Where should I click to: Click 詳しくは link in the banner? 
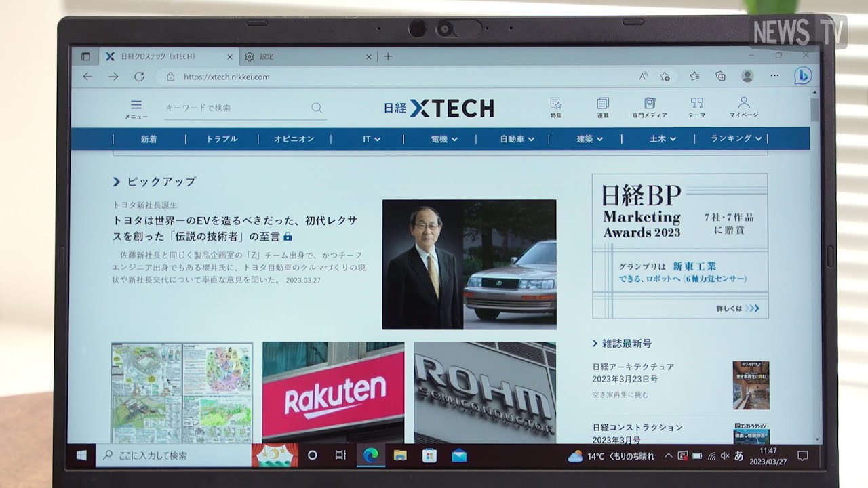738,308
